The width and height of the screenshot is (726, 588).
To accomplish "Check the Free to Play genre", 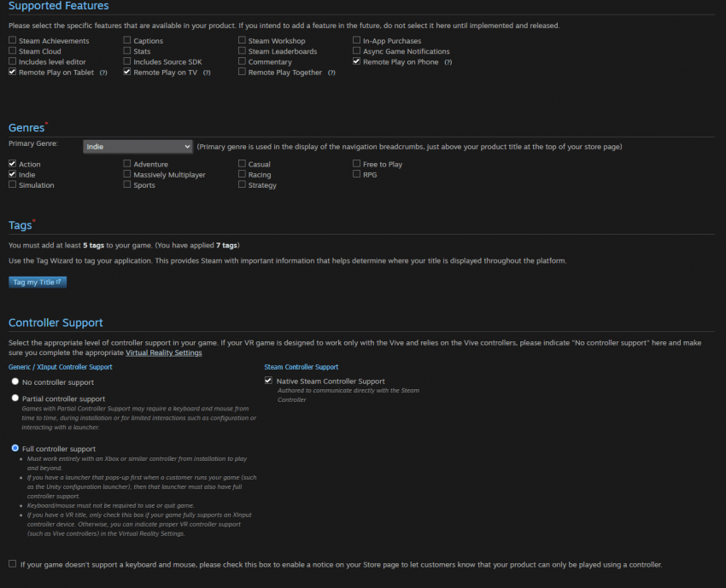I will 356,164.
